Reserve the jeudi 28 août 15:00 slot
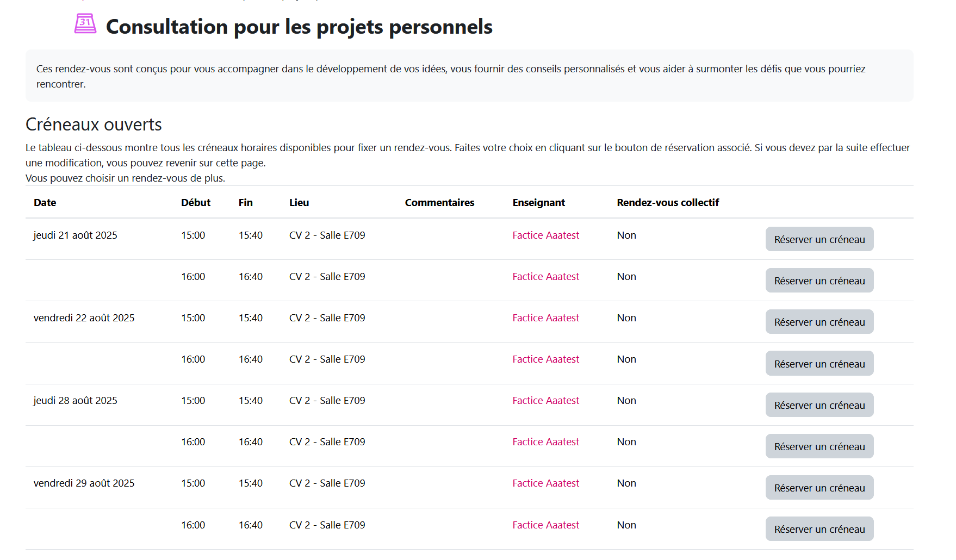Viewport: 956px width, 560px height. pos(819,405)
